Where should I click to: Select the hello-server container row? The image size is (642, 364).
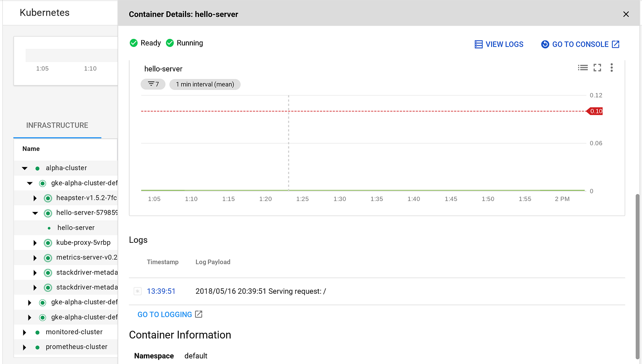pos(66,228)
